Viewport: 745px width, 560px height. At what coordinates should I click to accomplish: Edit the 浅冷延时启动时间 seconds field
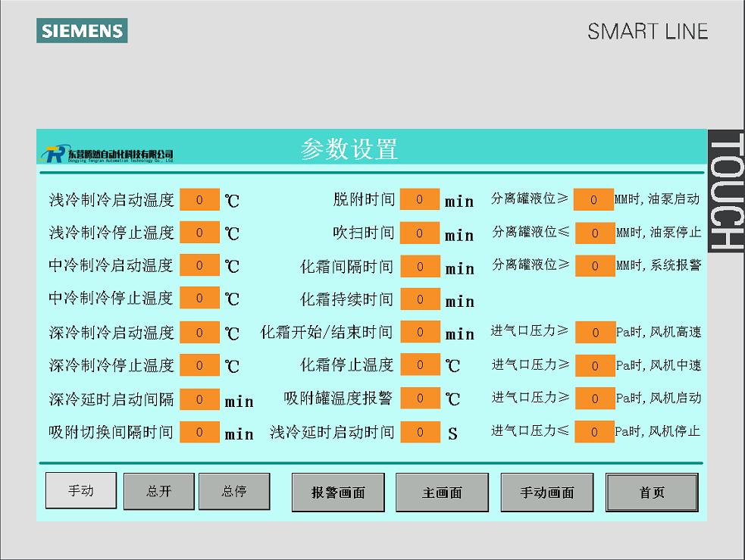[419, 432]
